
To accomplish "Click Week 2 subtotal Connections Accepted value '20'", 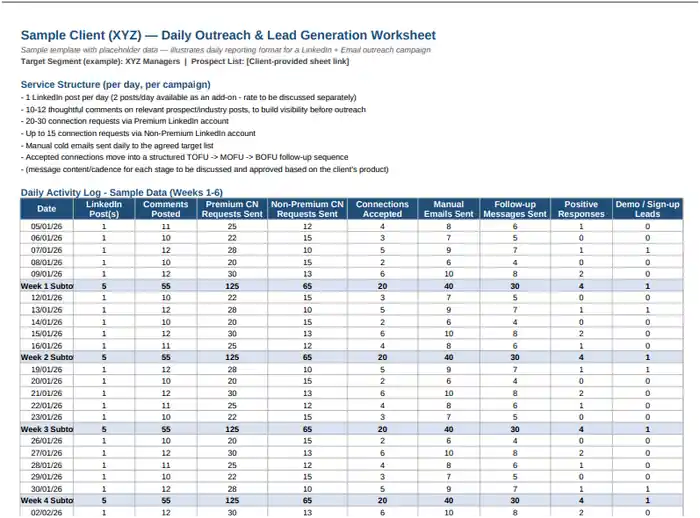I will tap(382, 357).
